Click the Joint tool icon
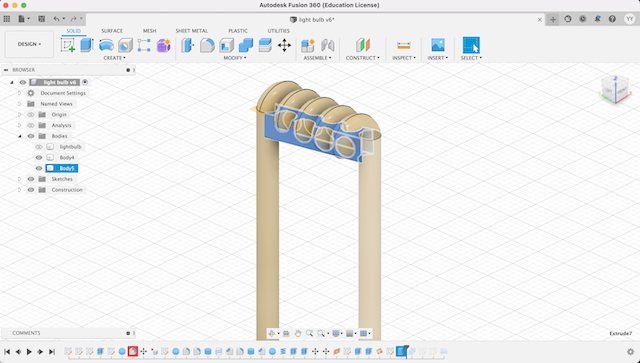 pyautogui.click(x=327, y=45)
